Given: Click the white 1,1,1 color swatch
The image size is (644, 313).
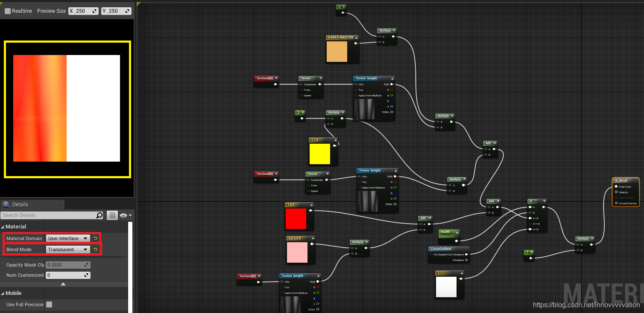Looking at the screenshot, I should 446,287.
